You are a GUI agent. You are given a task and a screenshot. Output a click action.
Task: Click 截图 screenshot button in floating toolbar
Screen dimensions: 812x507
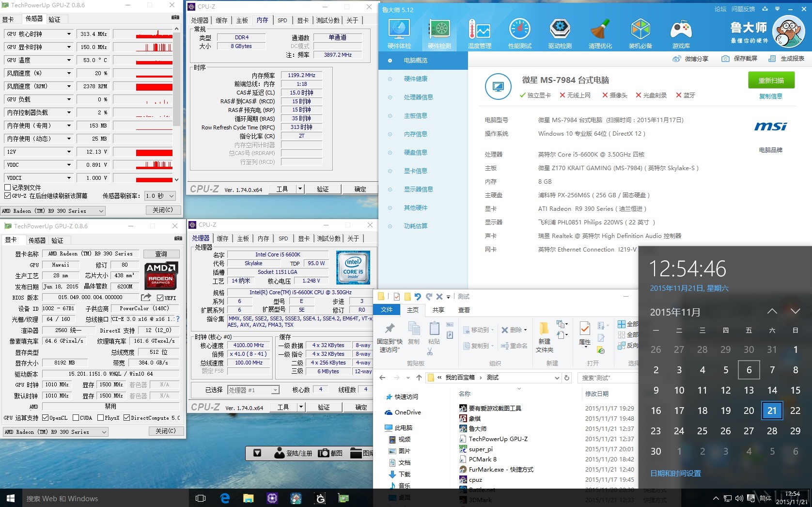pos(330,453)
